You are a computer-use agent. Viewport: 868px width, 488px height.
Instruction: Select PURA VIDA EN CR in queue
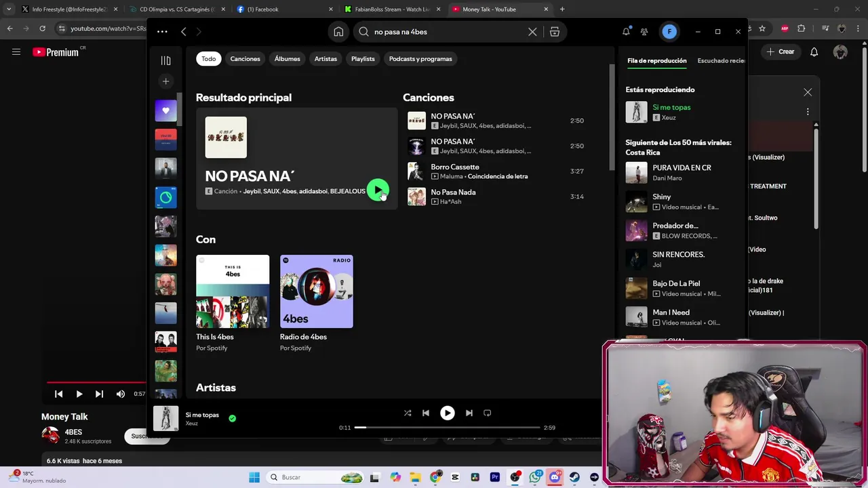[682, 168]
